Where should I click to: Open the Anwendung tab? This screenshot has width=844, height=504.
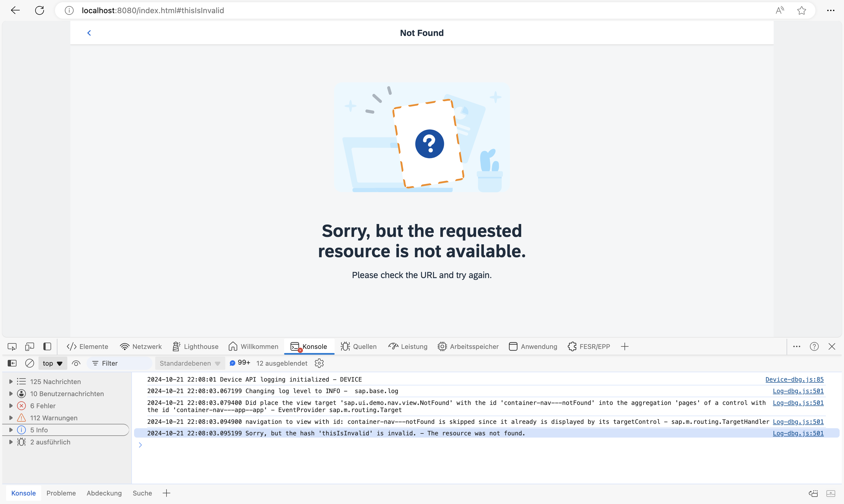(533, 346)
